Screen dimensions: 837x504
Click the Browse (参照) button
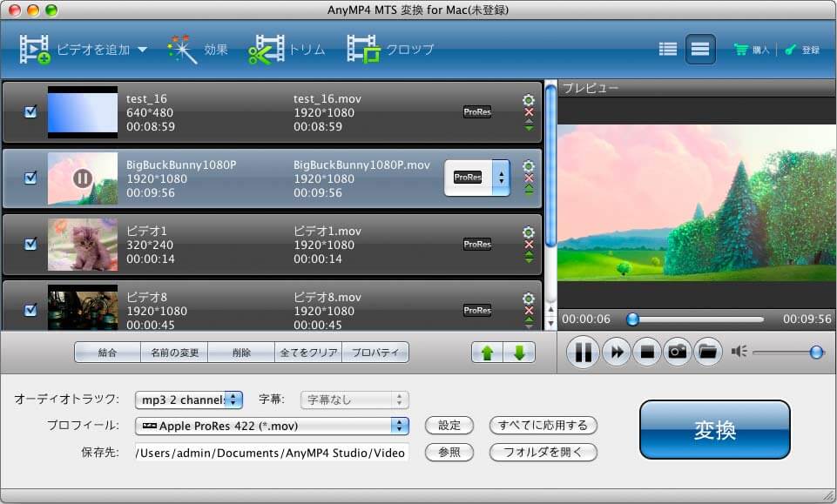coord(449,453)
